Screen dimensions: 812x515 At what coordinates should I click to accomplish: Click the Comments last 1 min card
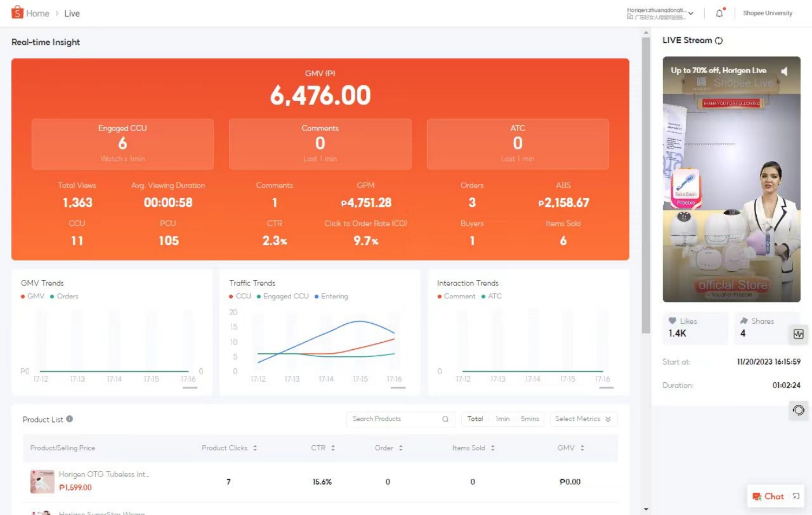point(320,144)
